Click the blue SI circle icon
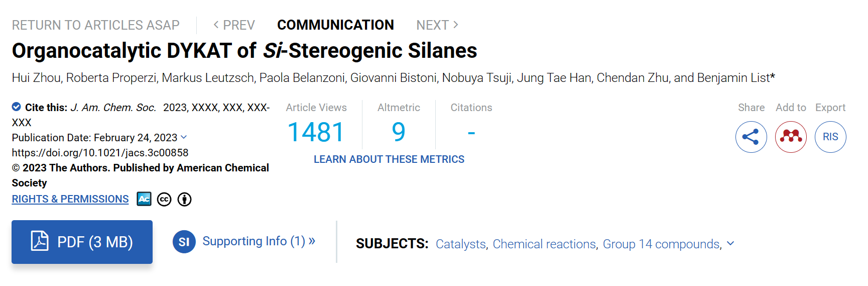 point(184,242)
